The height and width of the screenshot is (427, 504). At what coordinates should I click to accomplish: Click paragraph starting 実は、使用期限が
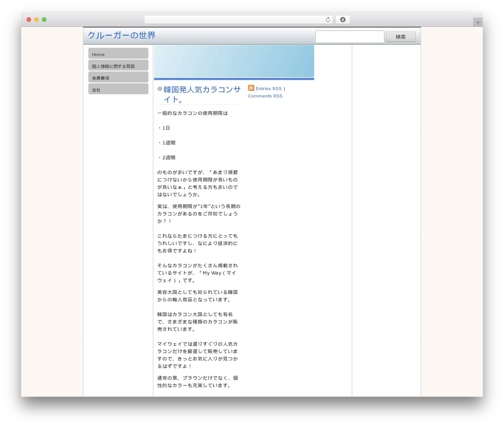pos(199,214)
